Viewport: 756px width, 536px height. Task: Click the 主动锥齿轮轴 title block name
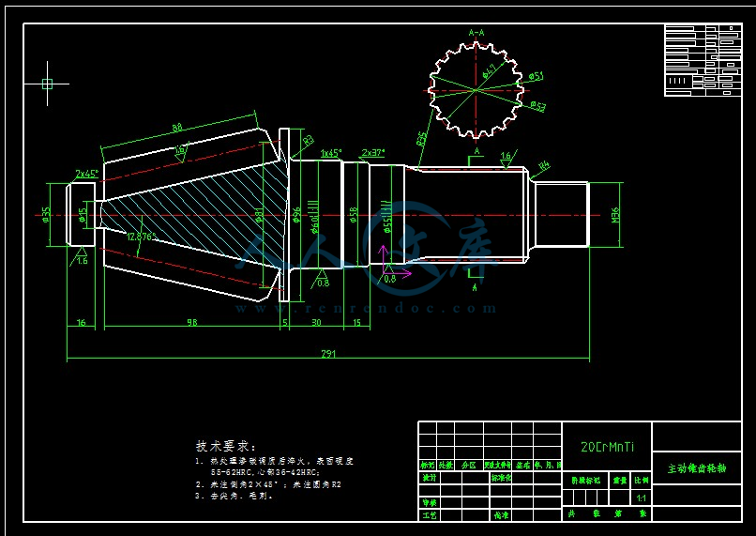696,467
